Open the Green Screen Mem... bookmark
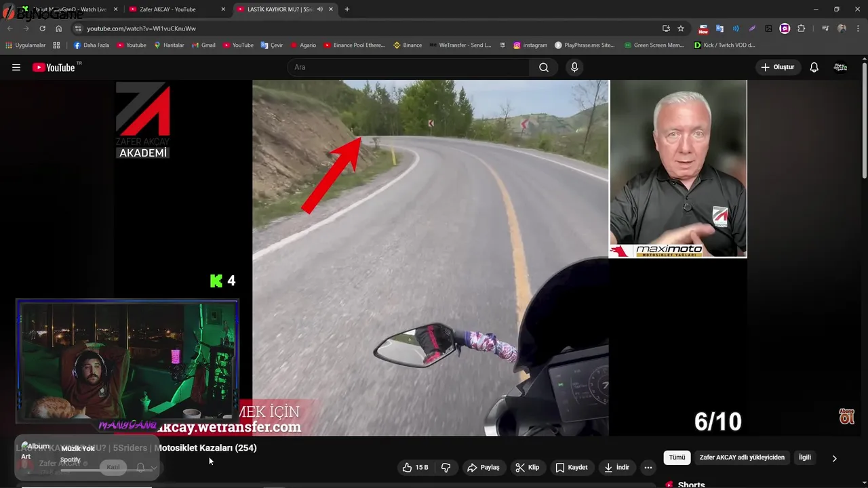 click(654, 45)
